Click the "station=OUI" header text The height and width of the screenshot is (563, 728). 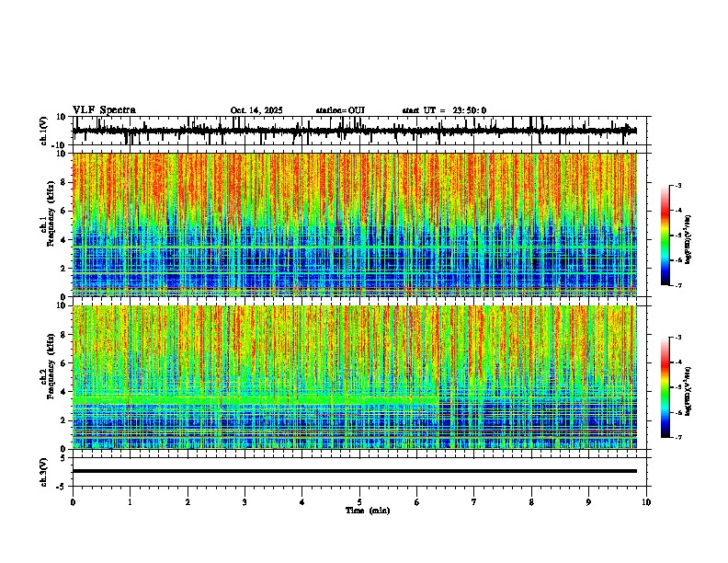click(340, 110)
